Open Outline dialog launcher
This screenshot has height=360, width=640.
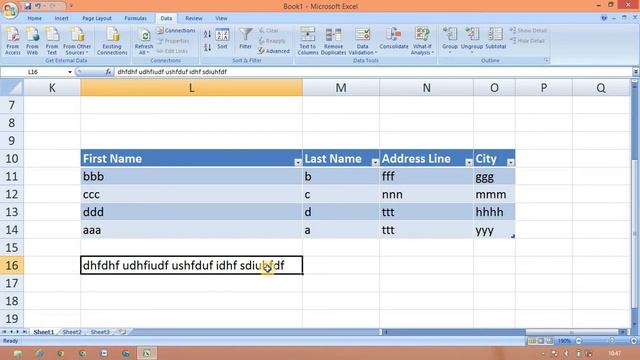[546, 60]
